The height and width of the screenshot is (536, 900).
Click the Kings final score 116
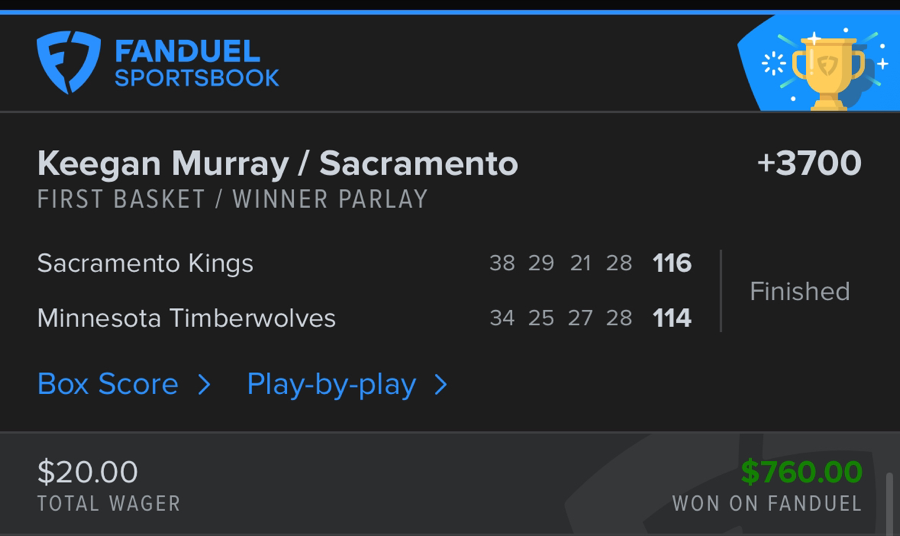click(672, 263)
